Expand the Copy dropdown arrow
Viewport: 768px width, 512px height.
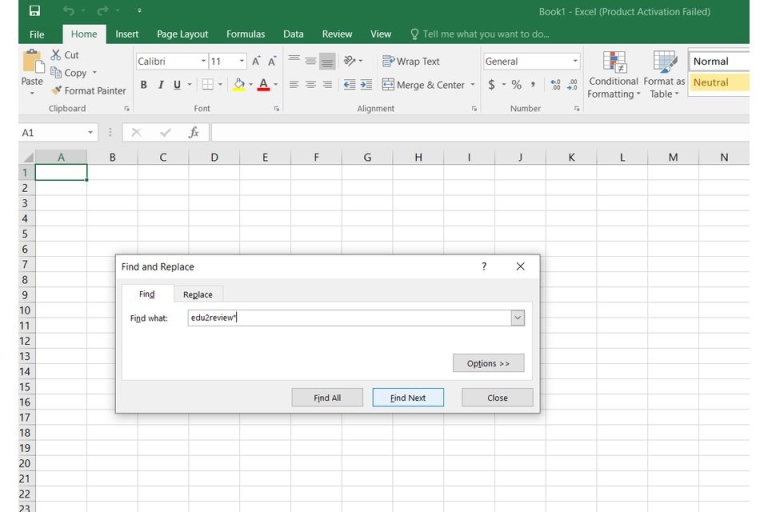[95, 73]
